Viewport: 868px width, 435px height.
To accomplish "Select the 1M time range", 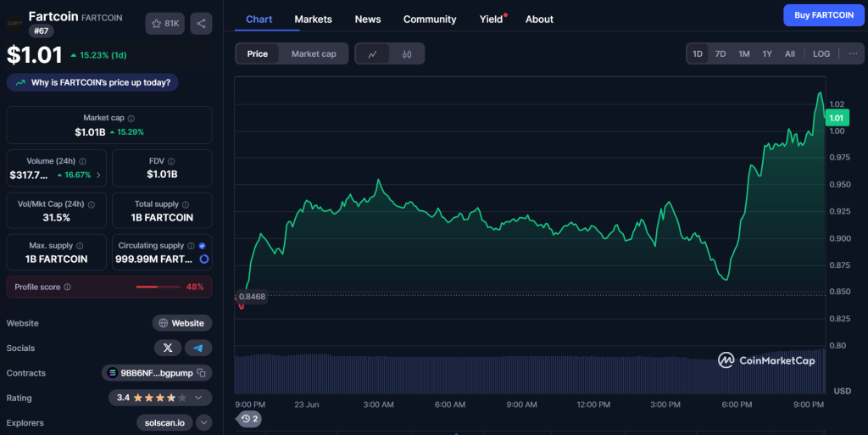I will pyautogui.click(x=744, y=53).
